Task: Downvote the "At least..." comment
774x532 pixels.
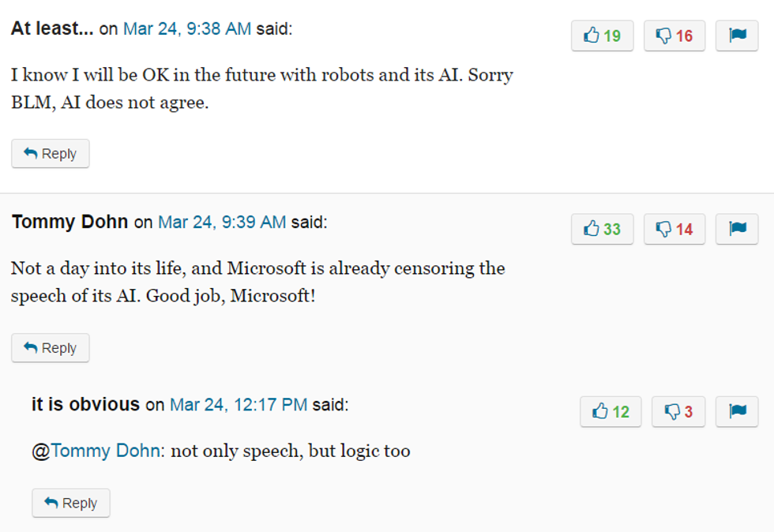Action: click(x=674, y=36)
